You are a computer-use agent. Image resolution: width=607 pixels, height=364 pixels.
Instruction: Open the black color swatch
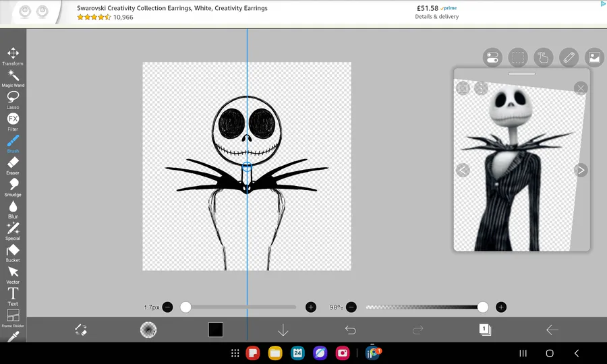pos(216,330)
